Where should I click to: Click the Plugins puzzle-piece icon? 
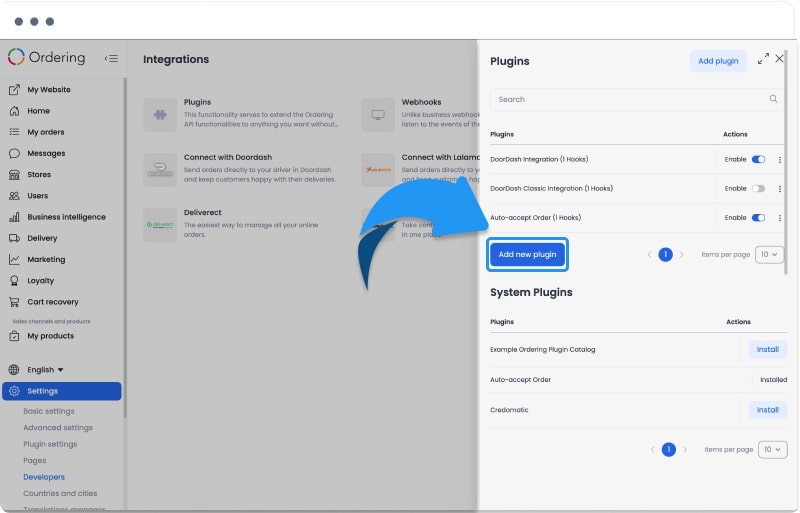[x=160, y=114]
